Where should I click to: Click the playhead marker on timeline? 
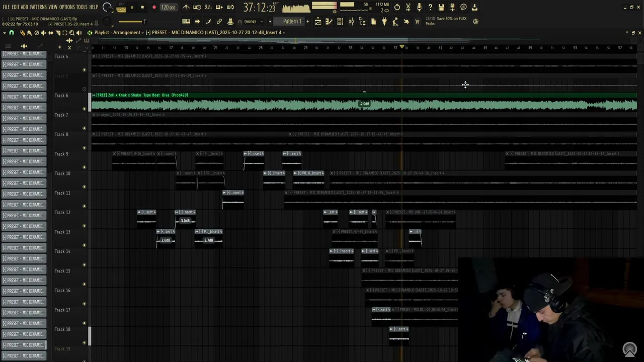pyautogui.click(x=402, y=47)
